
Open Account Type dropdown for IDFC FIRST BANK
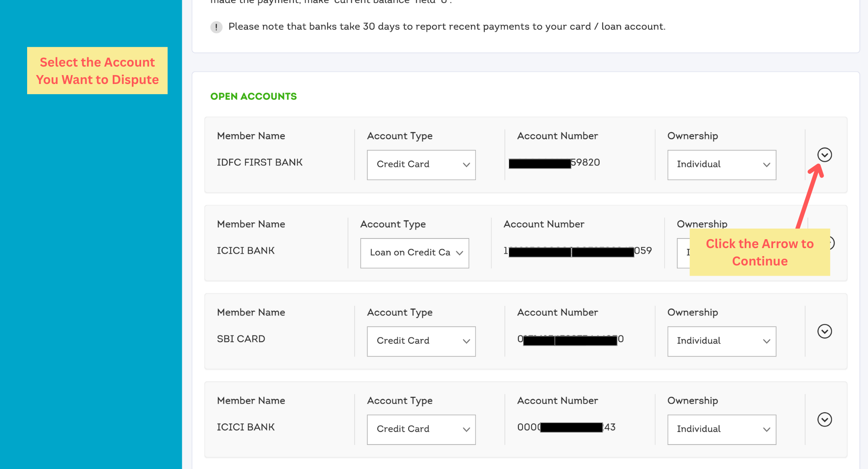point(421,165)
